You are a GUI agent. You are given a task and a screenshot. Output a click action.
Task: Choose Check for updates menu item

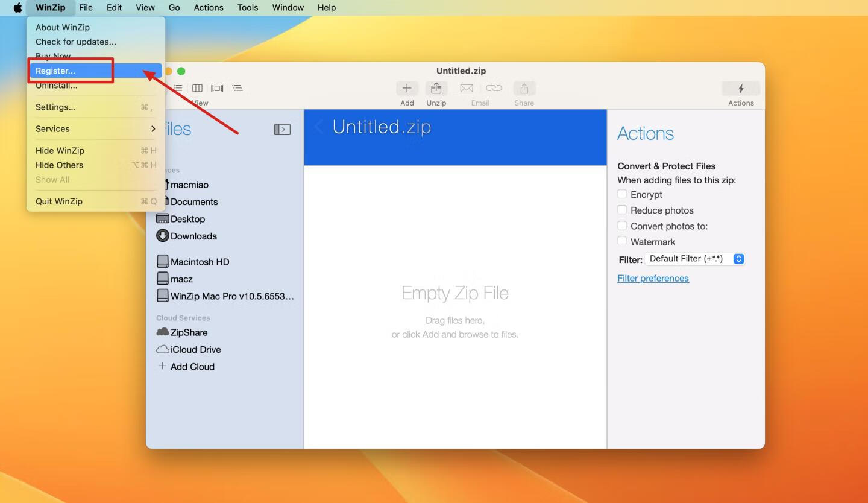click(96, 42)
